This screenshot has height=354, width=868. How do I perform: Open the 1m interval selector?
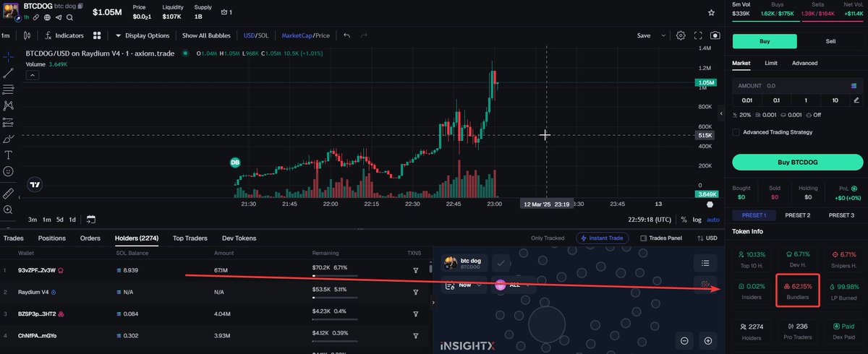pos(6,35)
